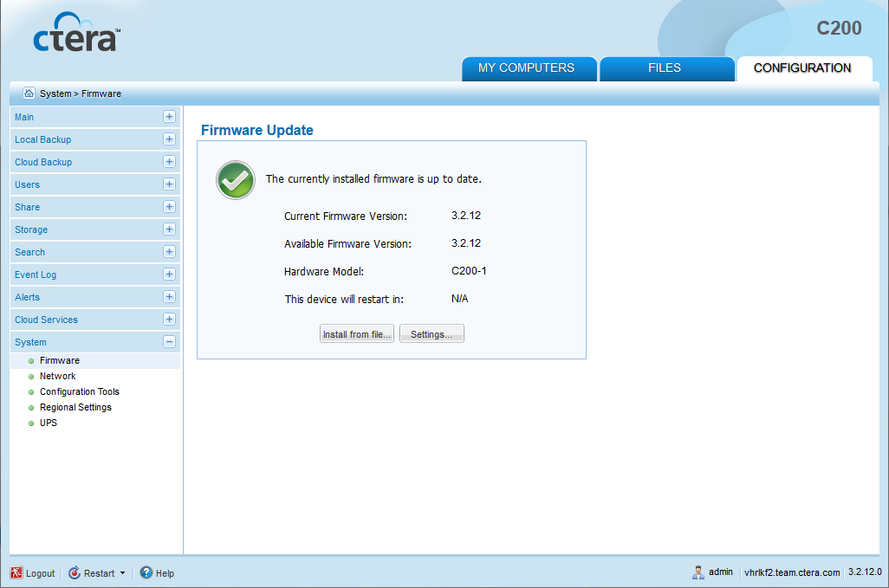Switch to the FILES tab
This screenshot has height=588, width=889.
tap(667, 68)
